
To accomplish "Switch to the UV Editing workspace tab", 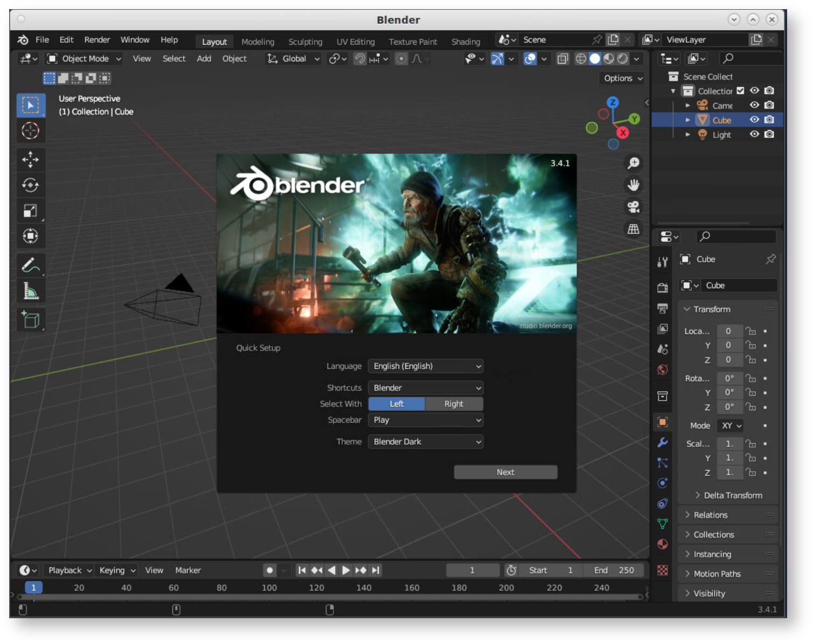I will tap(356, 41).
